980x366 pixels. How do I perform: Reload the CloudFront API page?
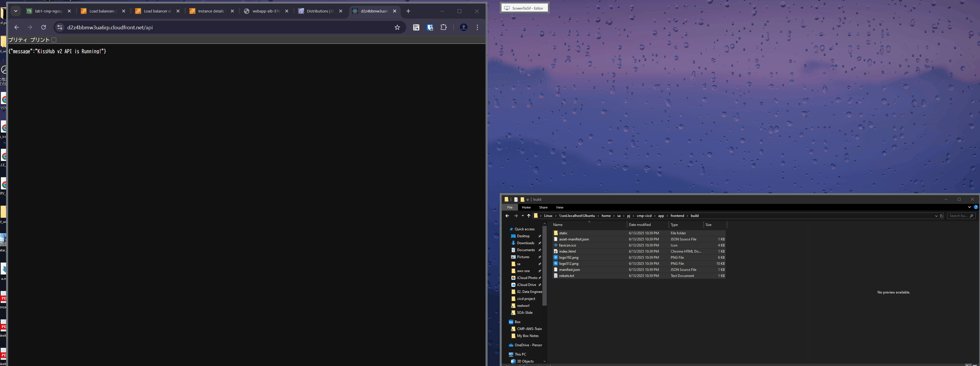[43, 27]
